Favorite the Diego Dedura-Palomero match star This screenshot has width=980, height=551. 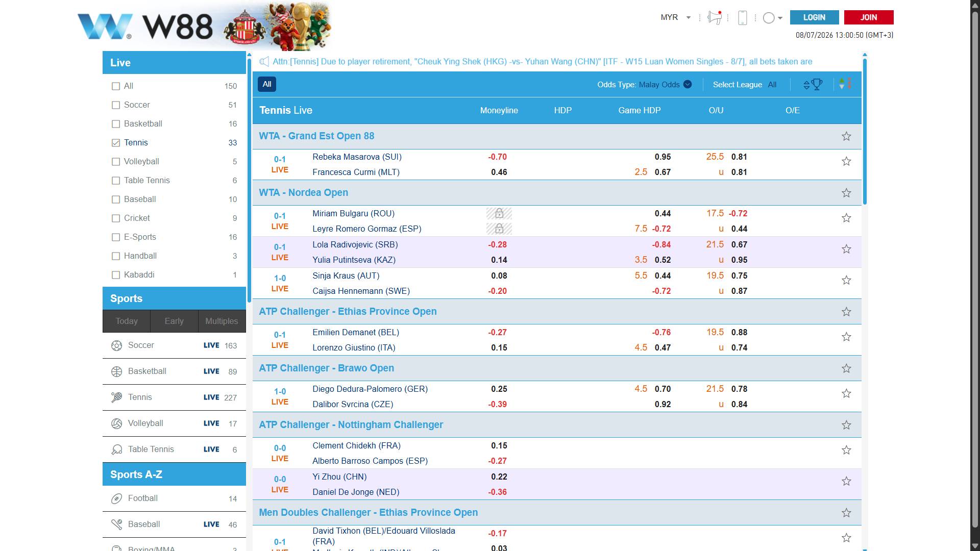(x=846, y=393)
